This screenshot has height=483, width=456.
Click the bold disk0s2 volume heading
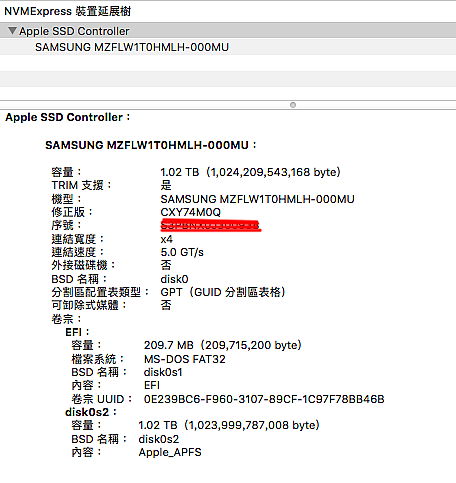(x=91, y=412)
